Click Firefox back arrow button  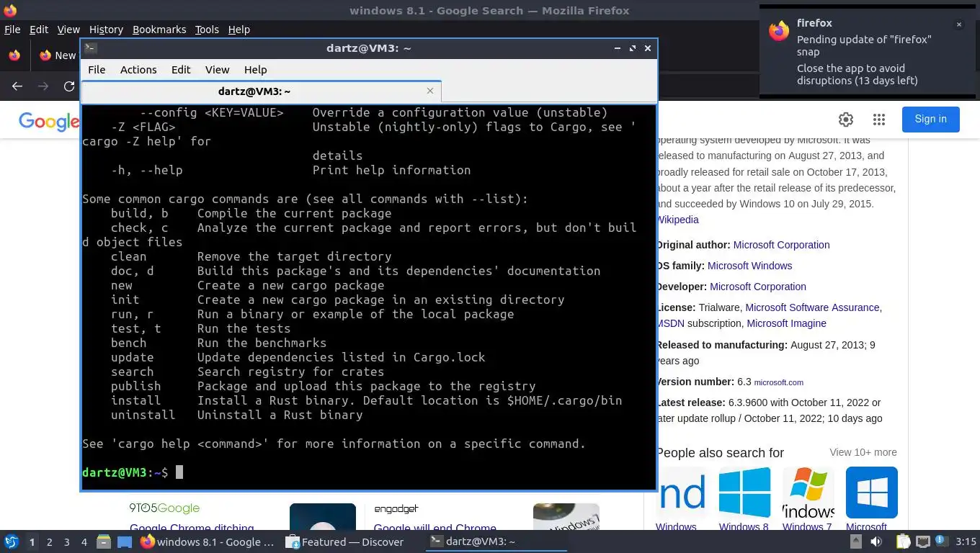pos(17,86)
